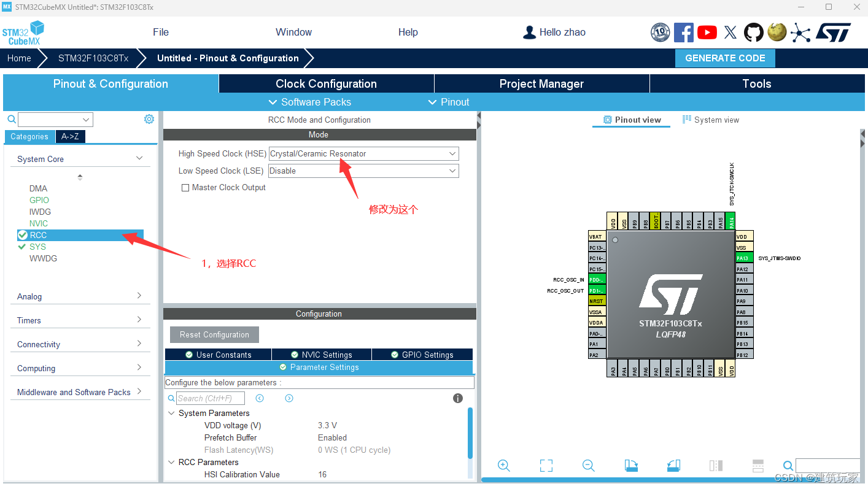
Task: Open the NVIC Settings tab
Action: point(321,354)
